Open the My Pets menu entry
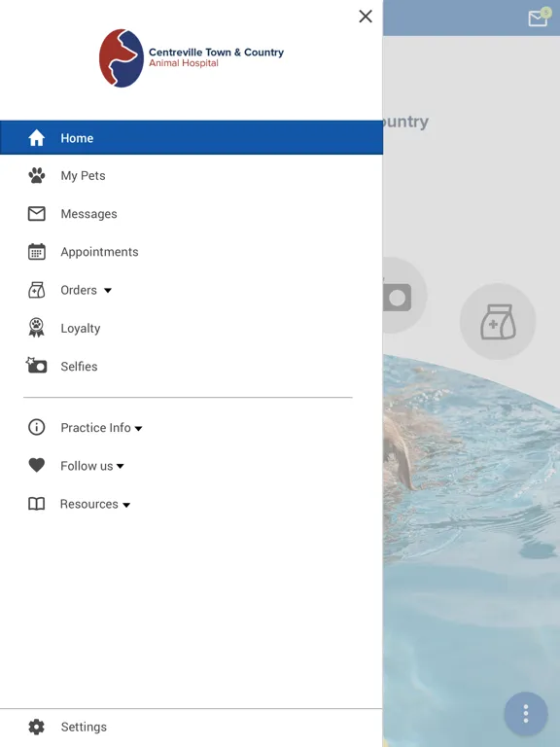The image size is (560, 747). (83, 176)
